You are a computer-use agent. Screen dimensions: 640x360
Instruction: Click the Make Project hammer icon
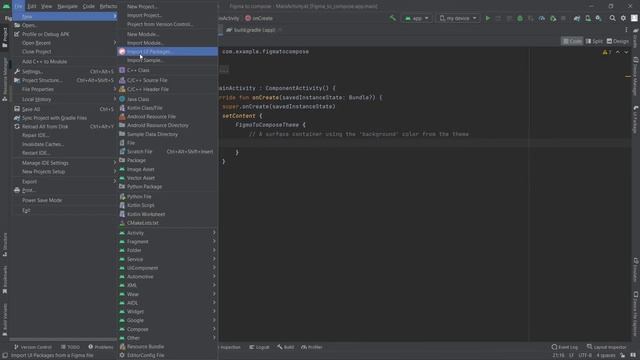click(393, 18)
